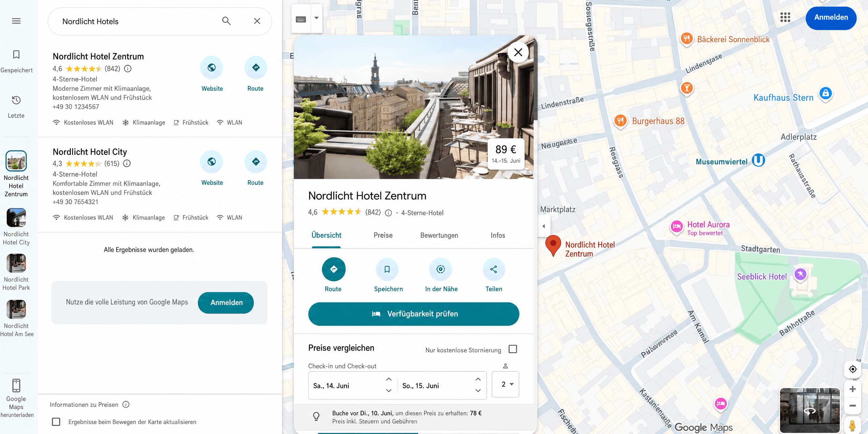Switch to the Infos tab
868x434 pixels.
(x=497, y=235)
